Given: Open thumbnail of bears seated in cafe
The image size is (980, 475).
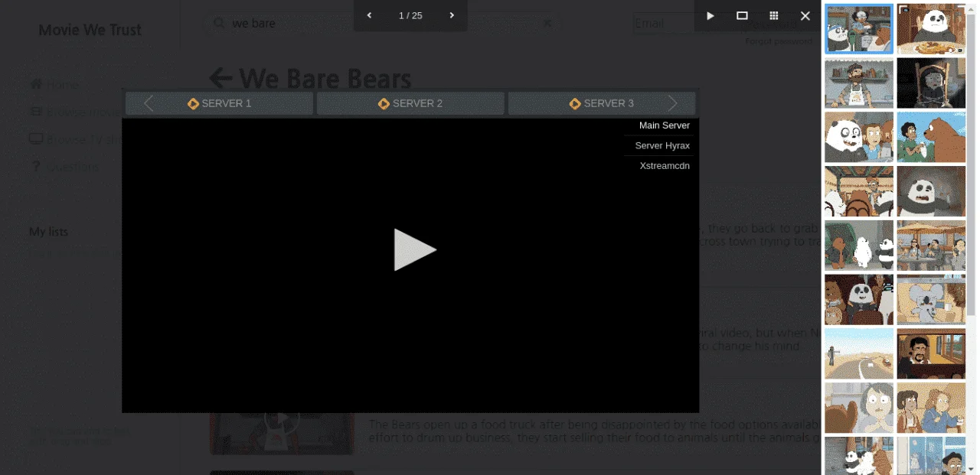Looking at the screenshot, I should coord(859,192).
